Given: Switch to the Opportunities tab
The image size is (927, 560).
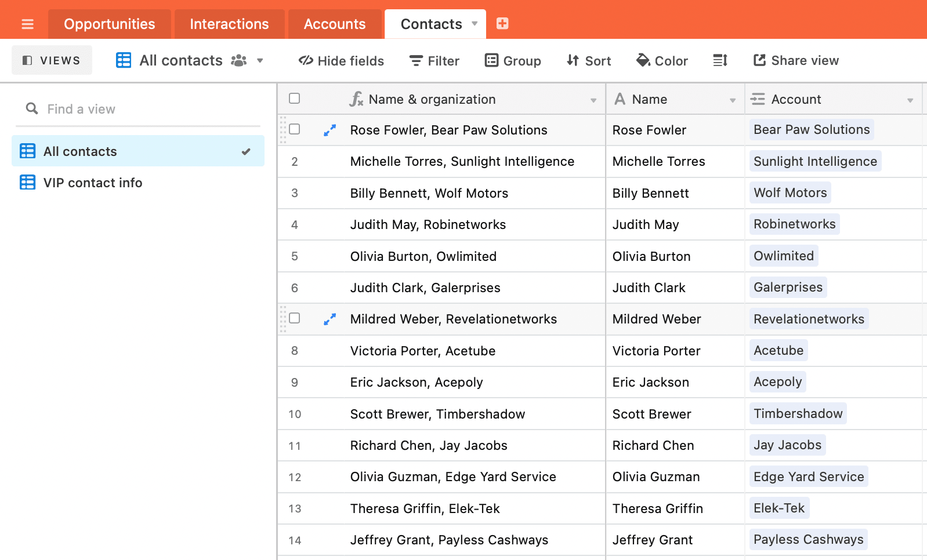Looking at the screenshot, I should pos(110,24).
